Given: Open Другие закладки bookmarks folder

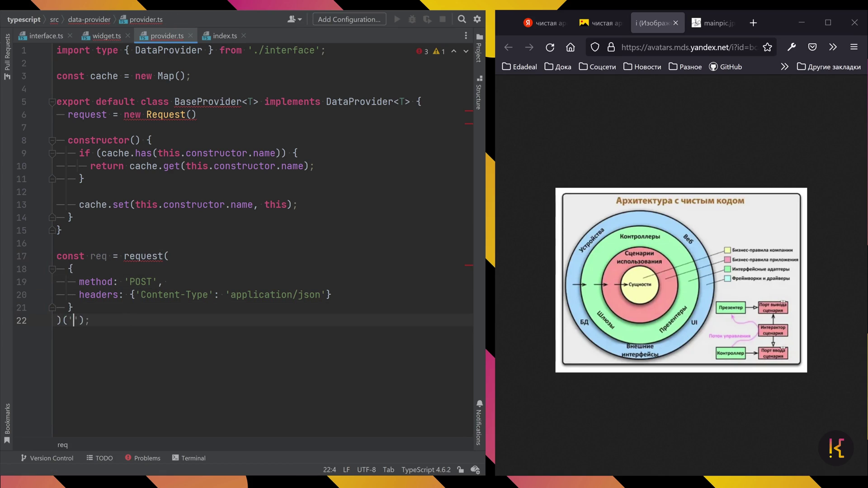Looking at the screenshot, I should coord(829,67).
